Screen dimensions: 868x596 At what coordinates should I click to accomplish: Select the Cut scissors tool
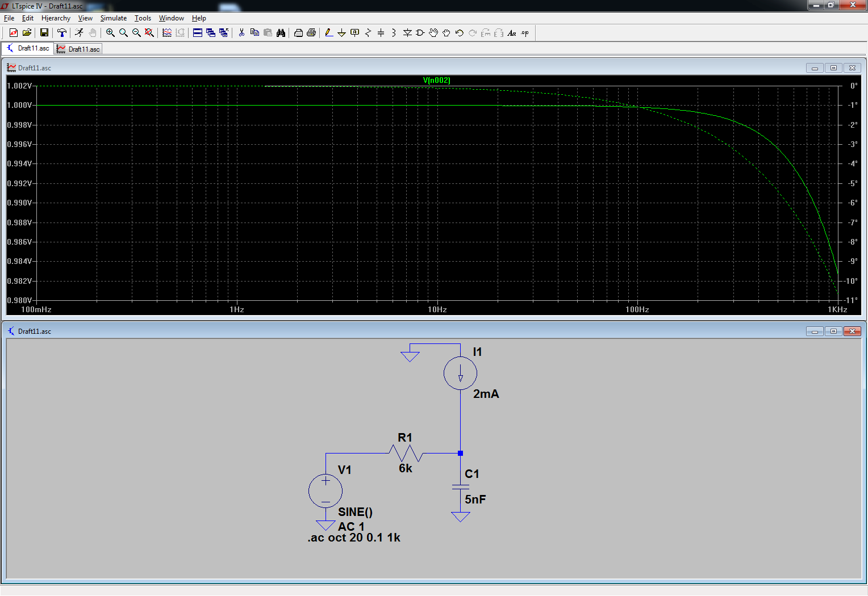pyautogui.click(x=241, y=33)
